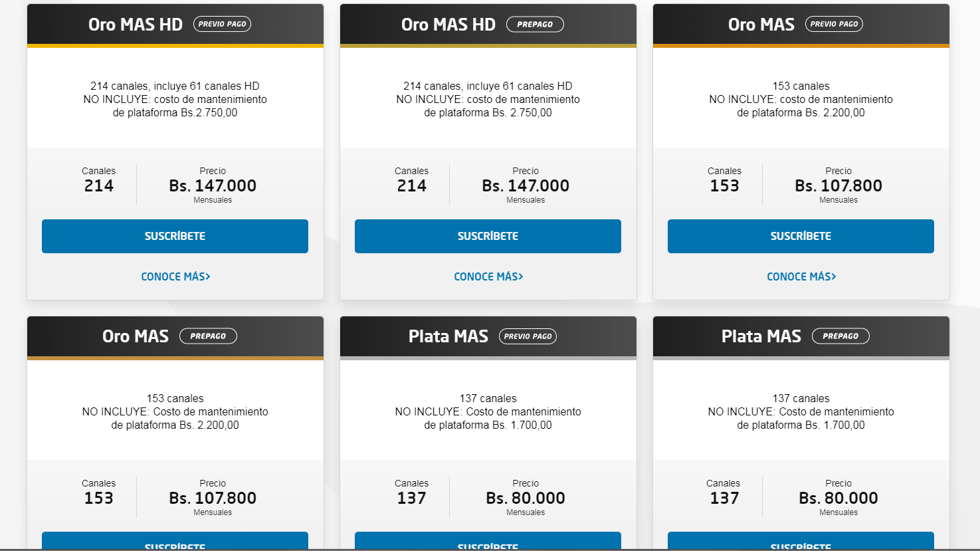
Task: Click Bs. 80.000 price on Plata MAS Prepago
Action: pyautogui.click(x=838, y=498)
